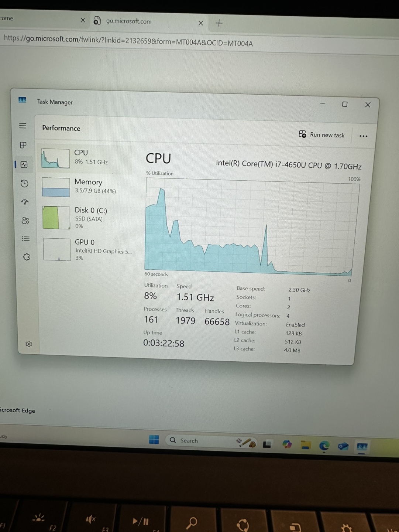Maximize the Task Manager window

pyautogui.click(x=345, y=104)
